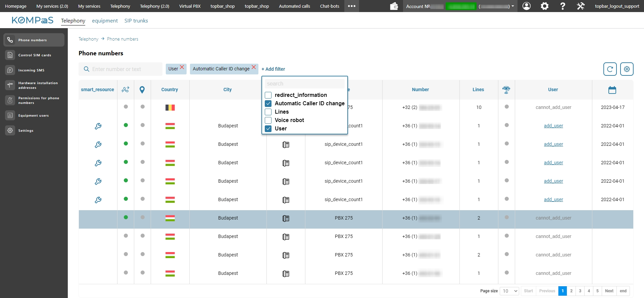Sort by the Lines column header

click(x=478, y=90)
